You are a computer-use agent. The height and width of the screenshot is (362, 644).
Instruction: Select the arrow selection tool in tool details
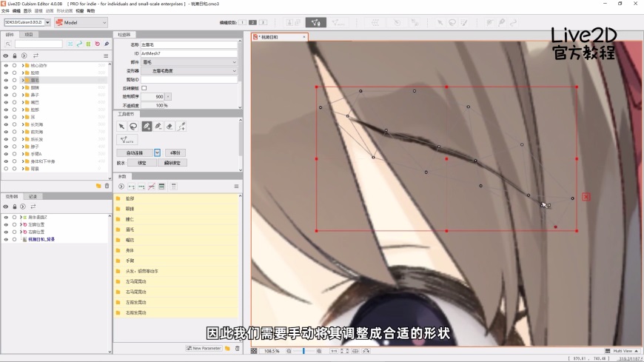(x=121, y=127)
